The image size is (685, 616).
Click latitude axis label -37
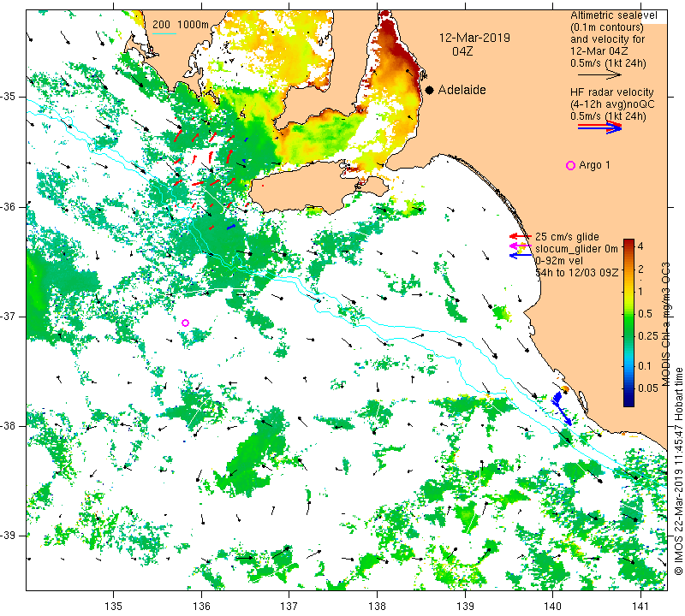tap(8, 316)
